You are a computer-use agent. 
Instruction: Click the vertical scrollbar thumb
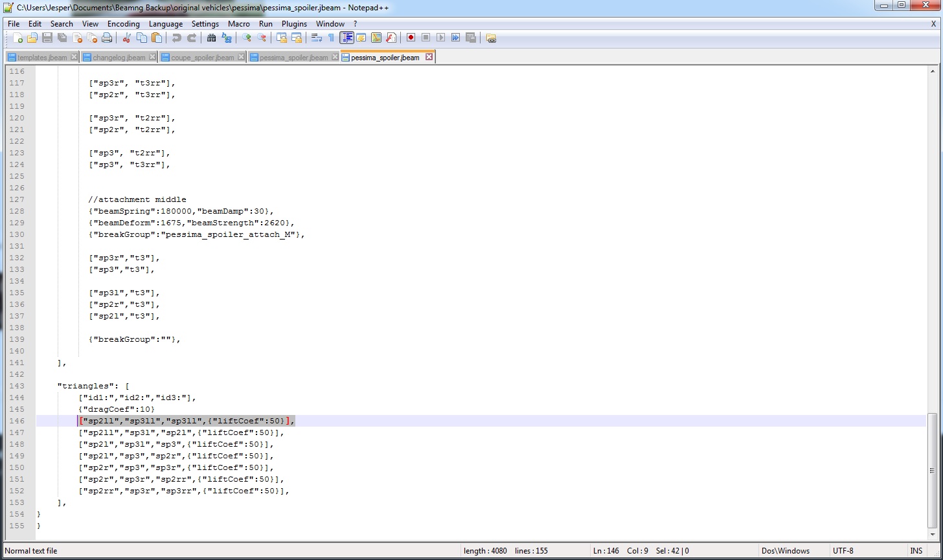(x=933, y=471)
